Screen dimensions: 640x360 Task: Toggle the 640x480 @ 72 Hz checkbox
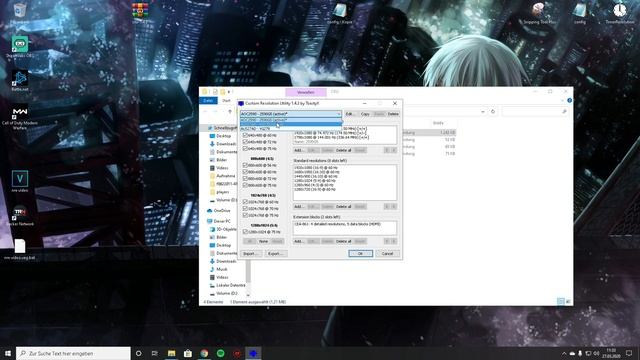[245, 142]
